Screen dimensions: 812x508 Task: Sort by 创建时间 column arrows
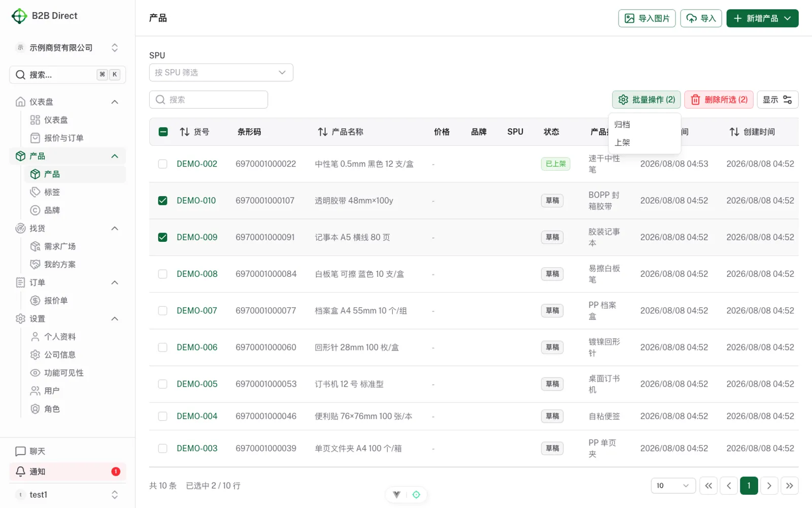pos(734,132)
